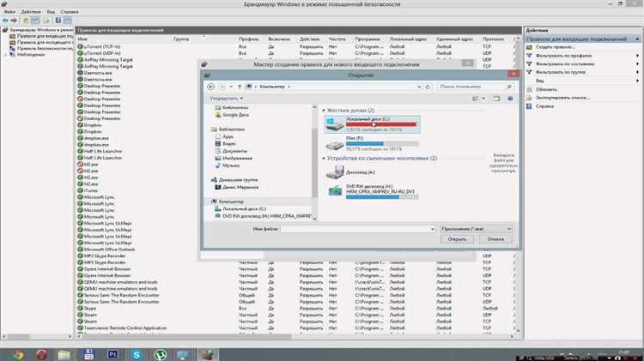
Task: Refresh the Open dialog address bar
Action: pyautogui.click(x=428, y=87)
